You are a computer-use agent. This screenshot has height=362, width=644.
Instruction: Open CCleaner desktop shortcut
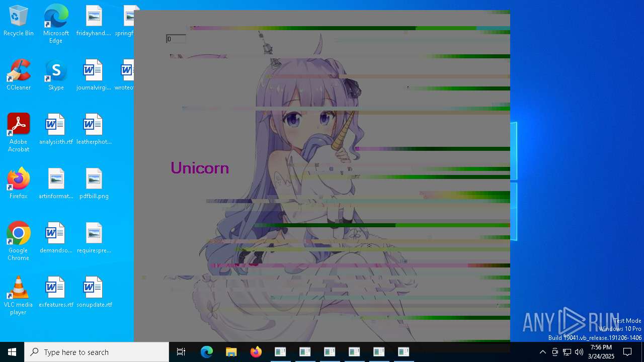pyautogui.click(x=19, y=75)
